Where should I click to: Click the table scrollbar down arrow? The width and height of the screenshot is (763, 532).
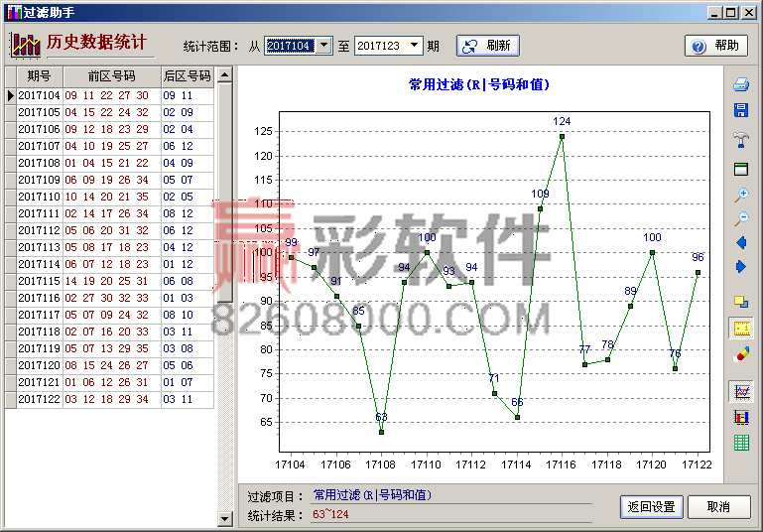click(x=224, y=401)
